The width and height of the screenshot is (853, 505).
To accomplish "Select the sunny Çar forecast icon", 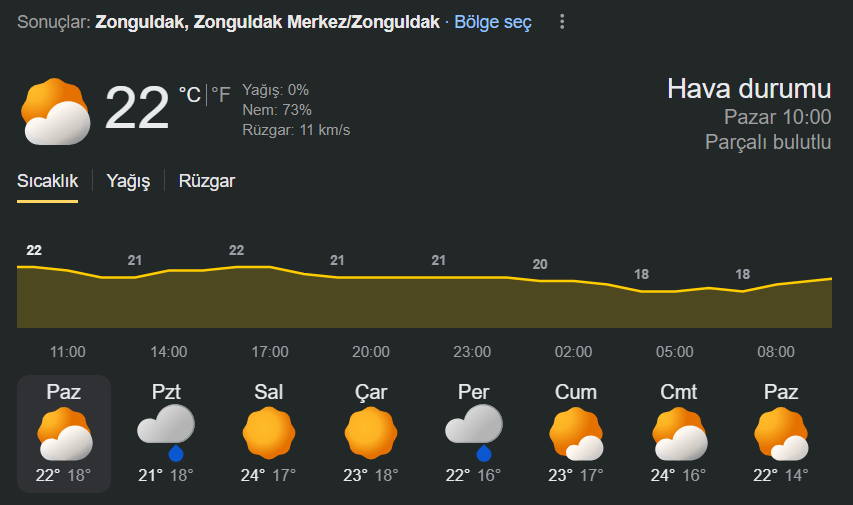I will tap(371, 433).
